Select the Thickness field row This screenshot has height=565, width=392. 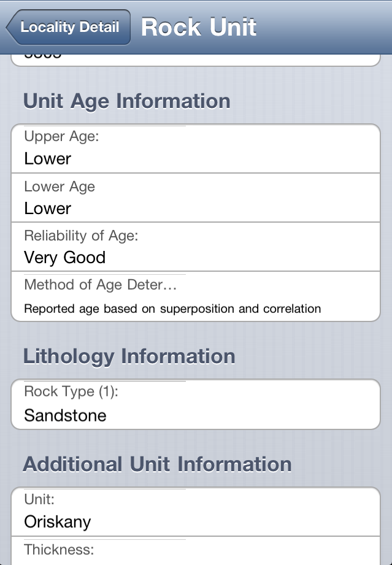click(195, 551)
